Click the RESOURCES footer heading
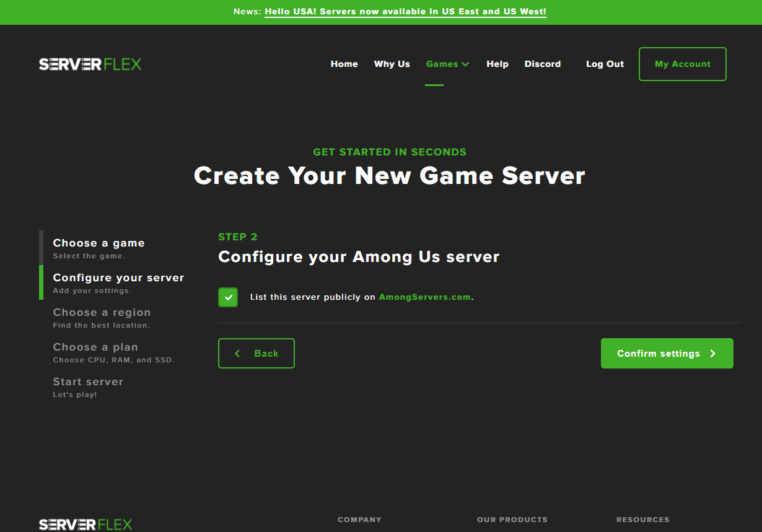This screenshot has width=762, height=532. [643, 520]
